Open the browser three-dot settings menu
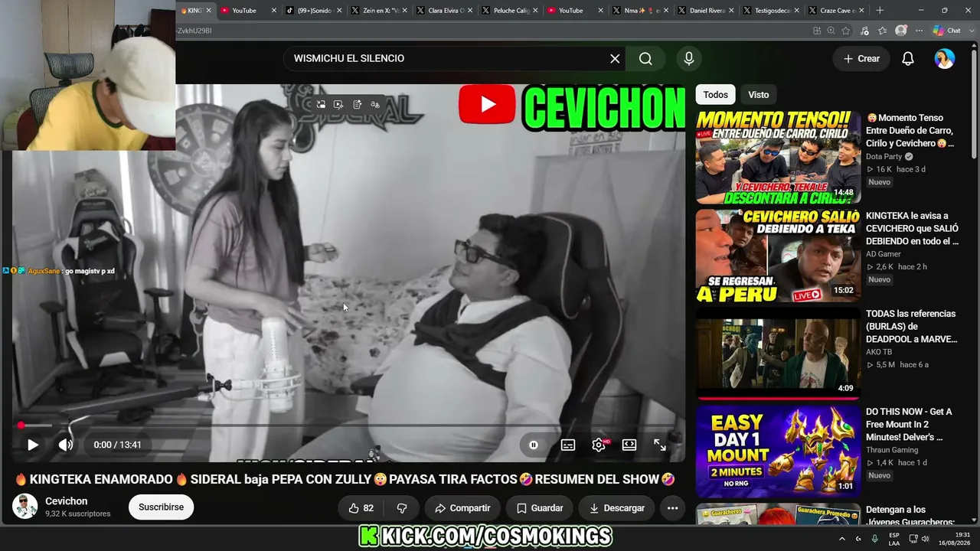 coord(918,31)
